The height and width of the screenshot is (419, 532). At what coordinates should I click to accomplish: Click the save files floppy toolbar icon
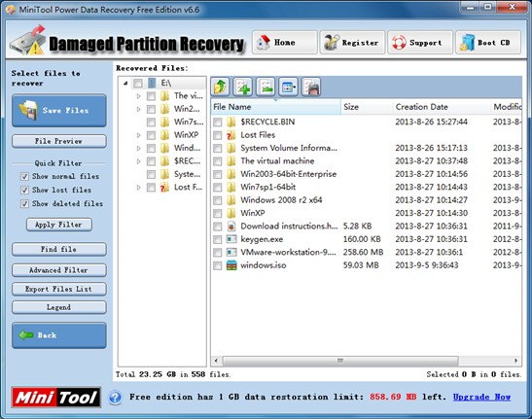tap(311, 87)
